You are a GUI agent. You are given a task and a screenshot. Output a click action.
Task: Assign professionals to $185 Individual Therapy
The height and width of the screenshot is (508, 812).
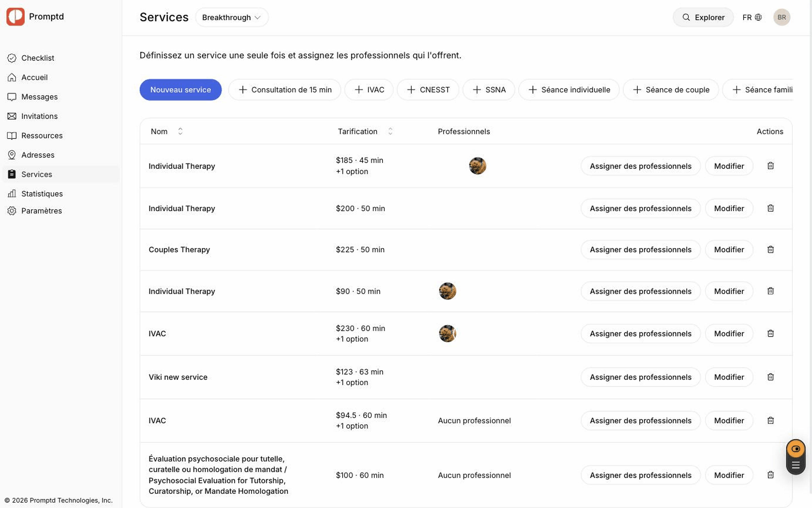641,166
